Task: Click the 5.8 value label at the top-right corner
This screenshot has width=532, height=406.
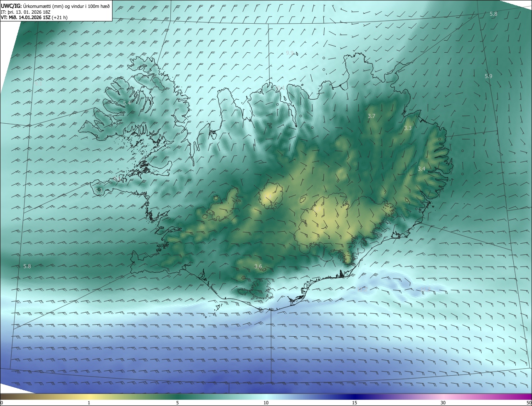Action: click(x=493, y=14)
